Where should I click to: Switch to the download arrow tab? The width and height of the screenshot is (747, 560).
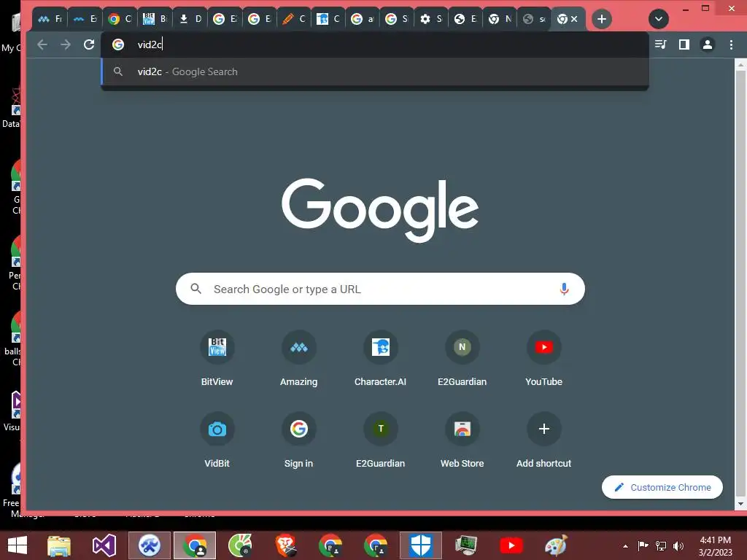pyautogui.click(x=190, y=19)
